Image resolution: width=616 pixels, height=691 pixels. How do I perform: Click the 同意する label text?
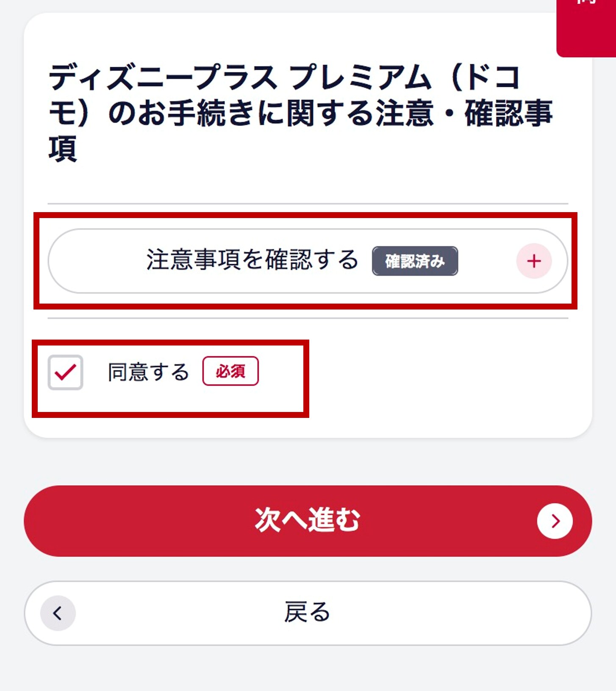tap(148, 372)
